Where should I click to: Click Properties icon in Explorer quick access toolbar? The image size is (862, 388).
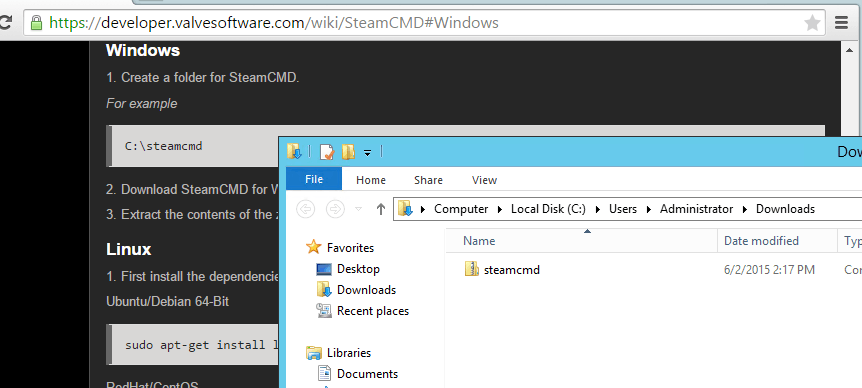327,152
